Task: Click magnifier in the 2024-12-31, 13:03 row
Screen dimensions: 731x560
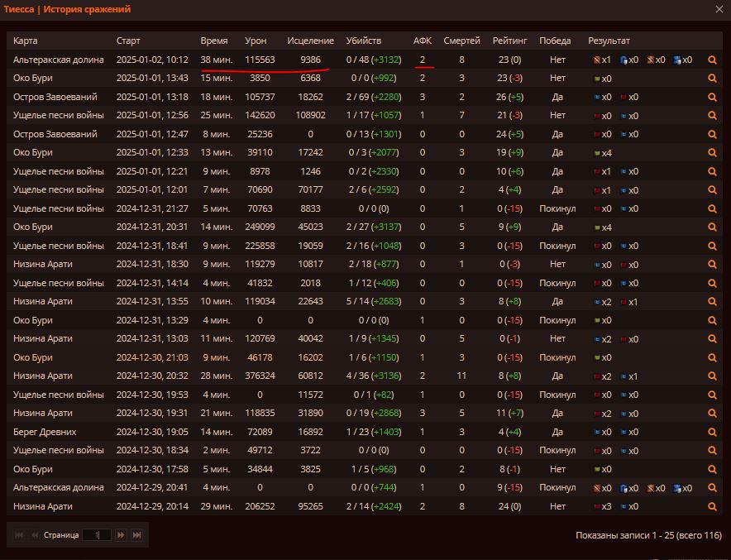Action: (712, 339)
